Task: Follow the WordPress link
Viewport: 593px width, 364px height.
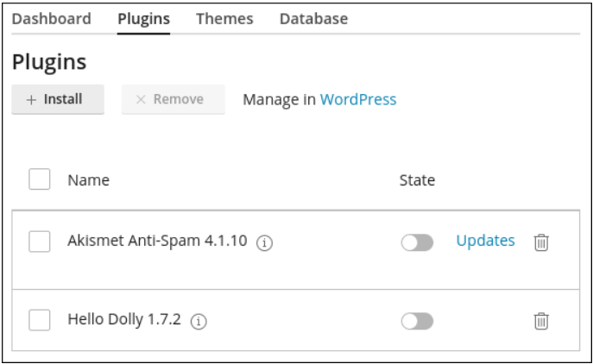Action: [358, 99]
